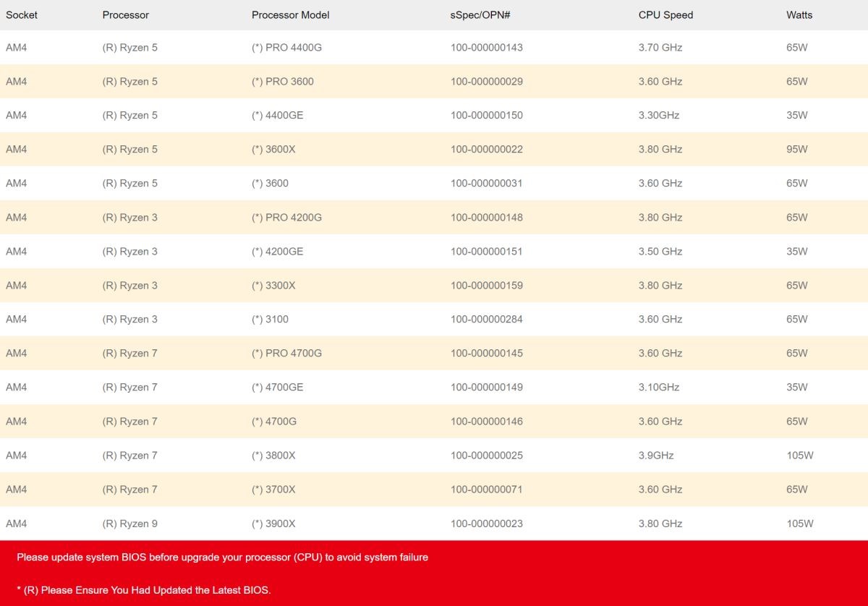Screen dimensions: 868x606
Task: Click OPN number 100-000000148
Action: point(487,218)
